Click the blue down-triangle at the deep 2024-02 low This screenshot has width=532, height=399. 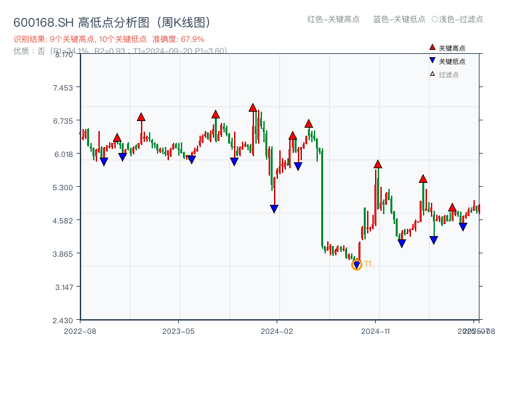pos(273,208)
